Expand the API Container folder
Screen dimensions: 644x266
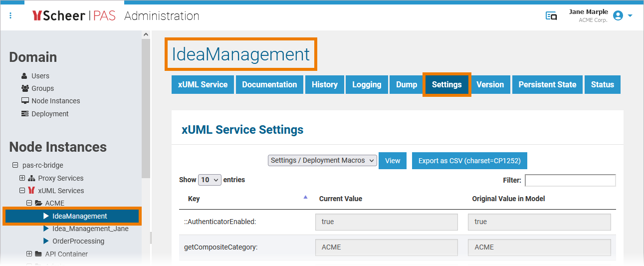29,254
